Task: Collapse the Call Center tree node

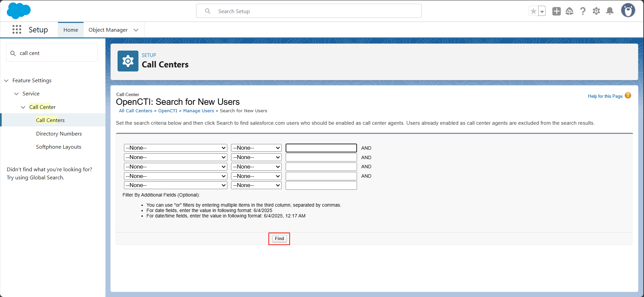Action: point(23,107)
